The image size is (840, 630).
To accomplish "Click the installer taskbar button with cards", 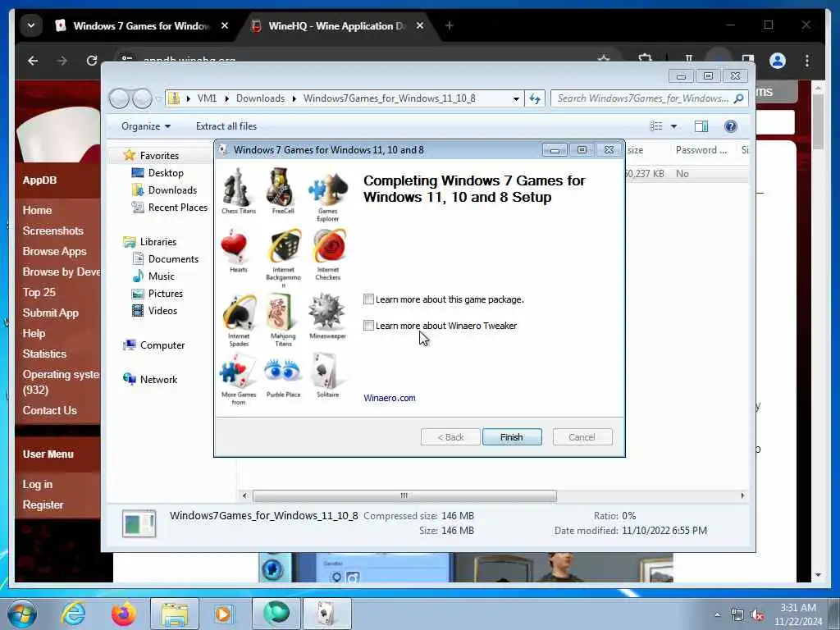I will click(327, 614).
